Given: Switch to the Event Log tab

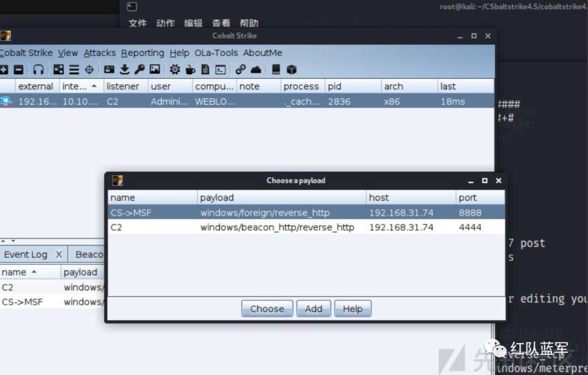Looking at the screenshot, I should click(26, 255).
